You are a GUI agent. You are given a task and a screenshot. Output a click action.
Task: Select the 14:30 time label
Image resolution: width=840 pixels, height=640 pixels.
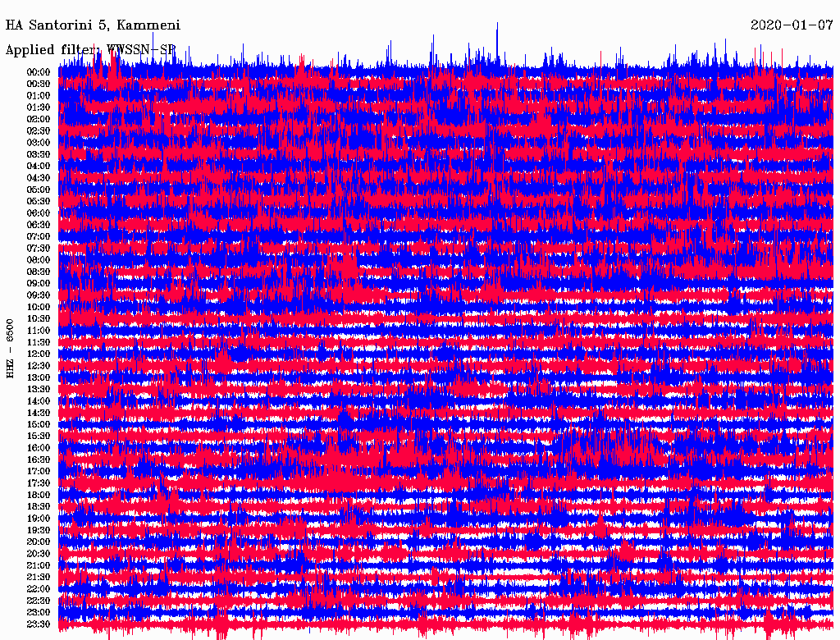(39, 413)
